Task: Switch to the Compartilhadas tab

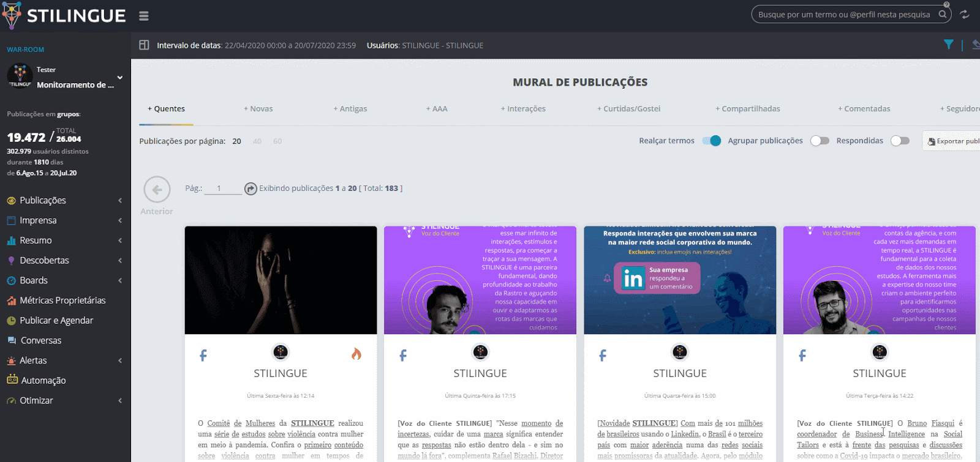Action: click(748, 109)
